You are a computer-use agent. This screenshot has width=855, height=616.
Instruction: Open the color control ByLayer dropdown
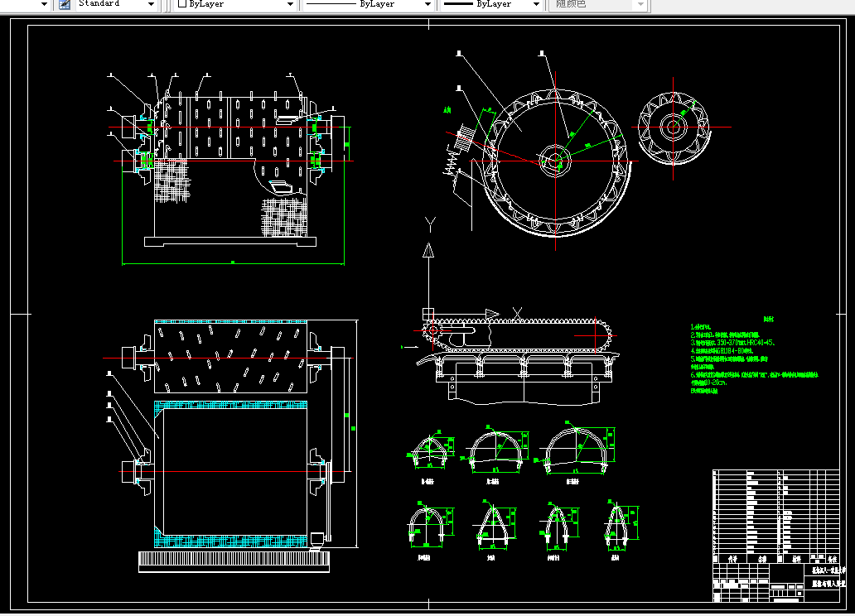click(235, 4)
